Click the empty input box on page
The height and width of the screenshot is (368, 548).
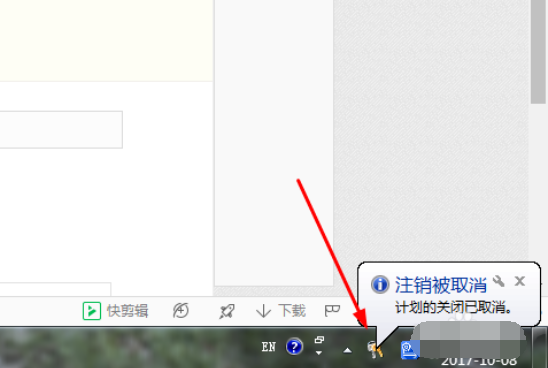(61, 130)
